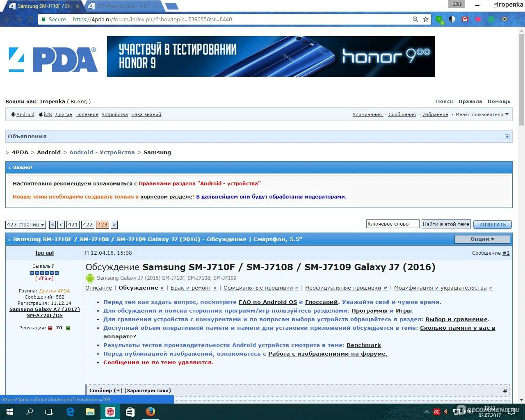This screenshot has width=525, height=420.
Task: Open Task View on the taskbar
Action: pyautogui.click(x=49, y=411)
